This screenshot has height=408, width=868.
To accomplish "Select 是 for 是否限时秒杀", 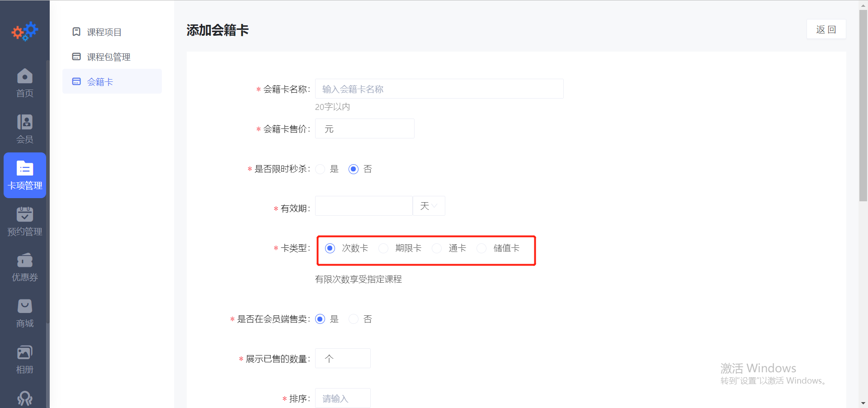I will (x=320, y=169).
